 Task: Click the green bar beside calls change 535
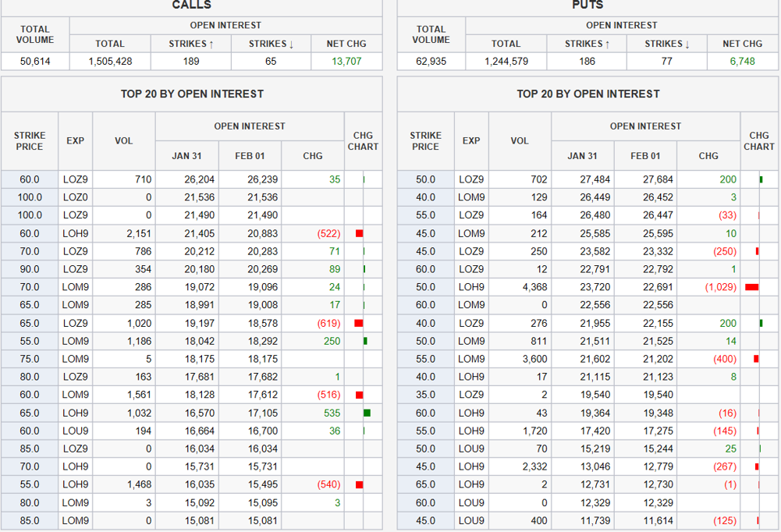(x=367, y=413)
